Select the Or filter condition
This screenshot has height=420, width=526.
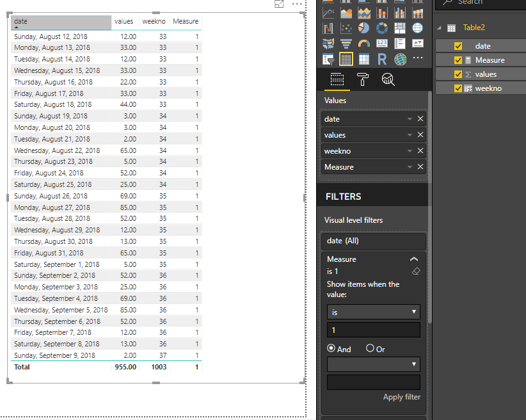click(370, 348)
